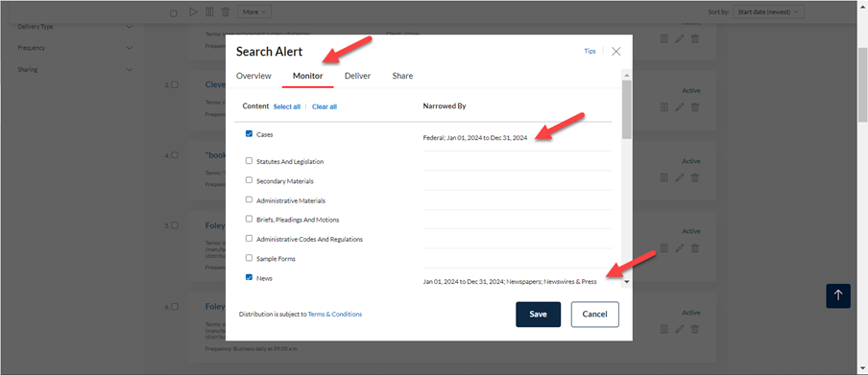The image size is (868, 375).
Task: Check the Administrative Codes And Regulations checkbox
Action: (x=249, y=239)
